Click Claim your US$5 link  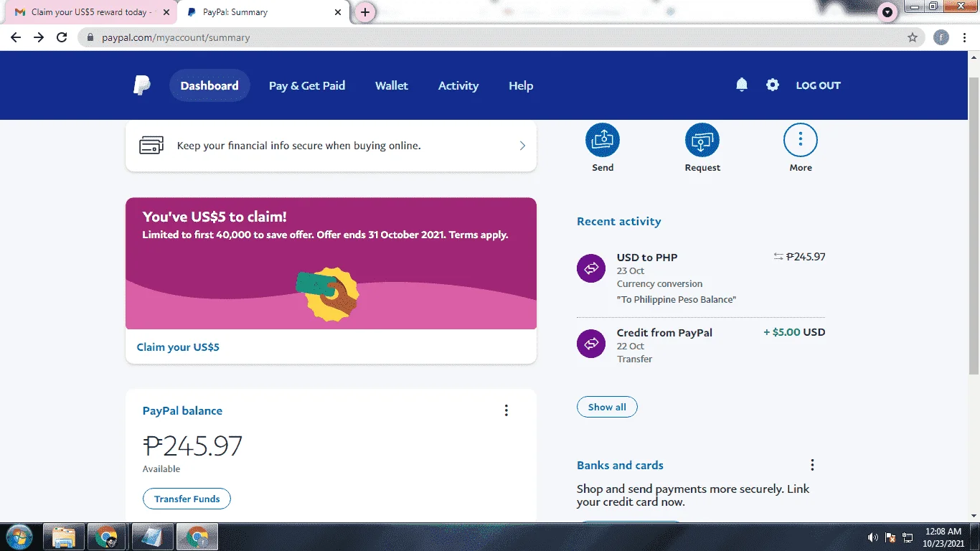178,347
